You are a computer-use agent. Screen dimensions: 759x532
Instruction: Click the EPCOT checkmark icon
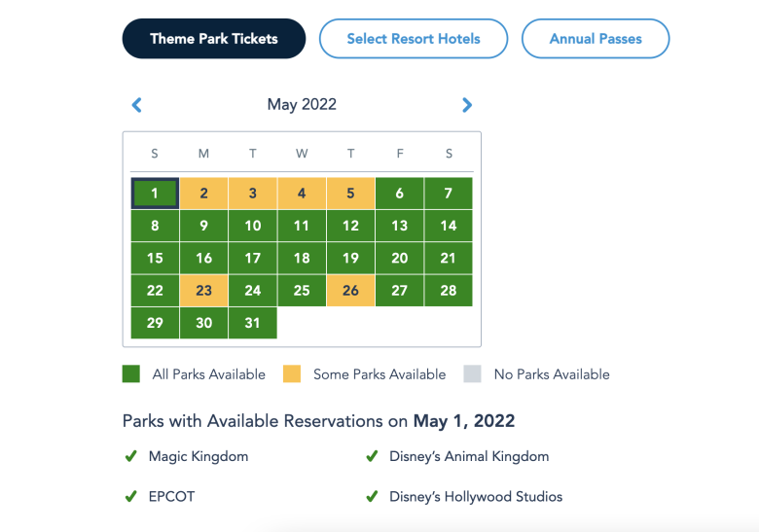click(130, 496)
